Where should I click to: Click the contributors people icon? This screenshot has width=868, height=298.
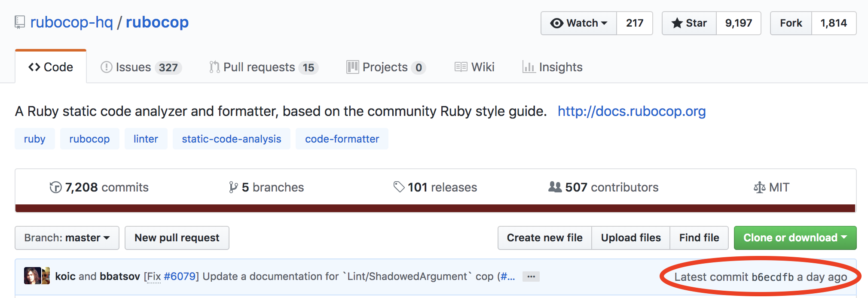[x=555, y=187]
